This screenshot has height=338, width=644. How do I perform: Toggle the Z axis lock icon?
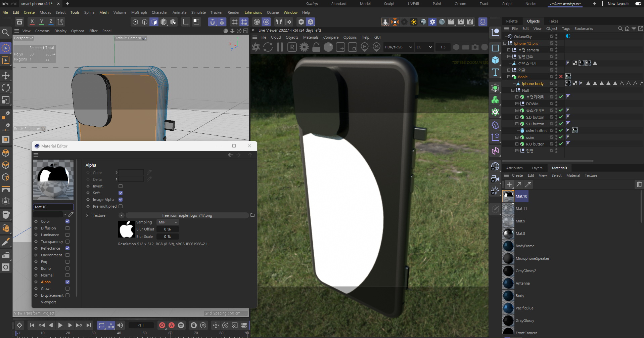coord(51,22)
